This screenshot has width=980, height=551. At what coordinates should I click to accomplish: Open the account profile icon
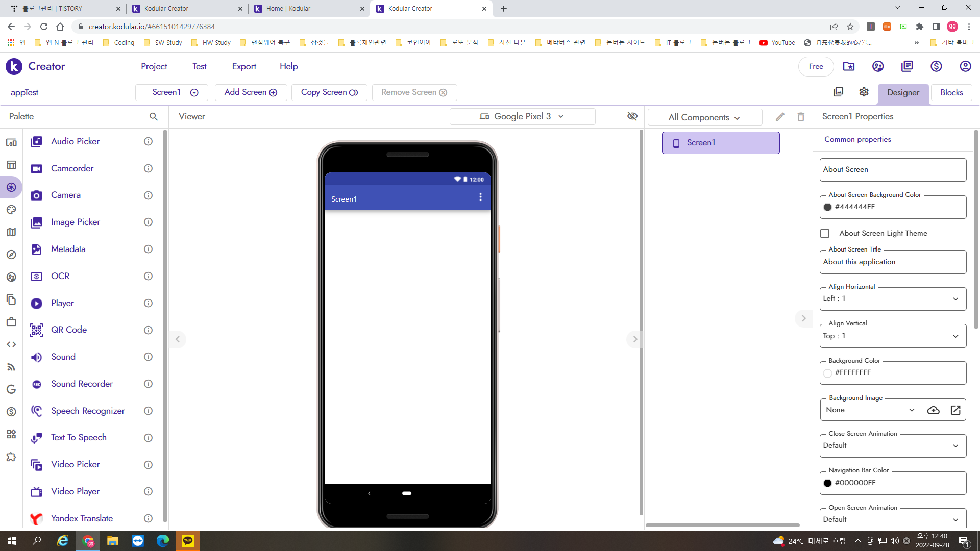point(965,66)
